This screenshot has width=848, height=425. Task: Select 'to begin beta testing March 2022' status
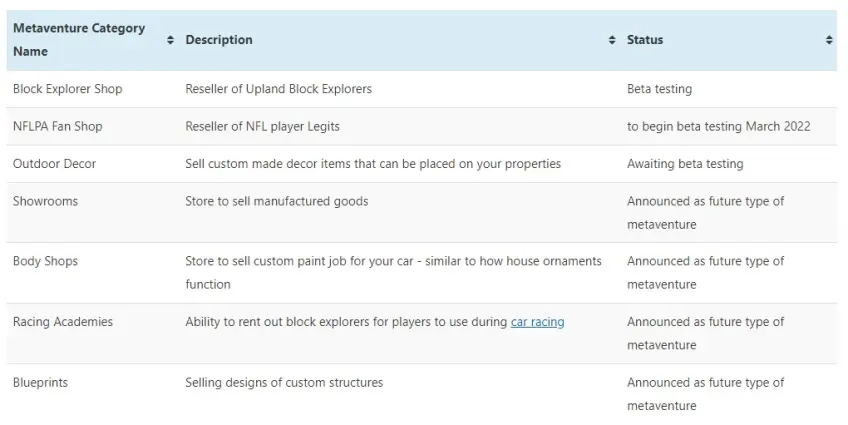coord(719,127)
